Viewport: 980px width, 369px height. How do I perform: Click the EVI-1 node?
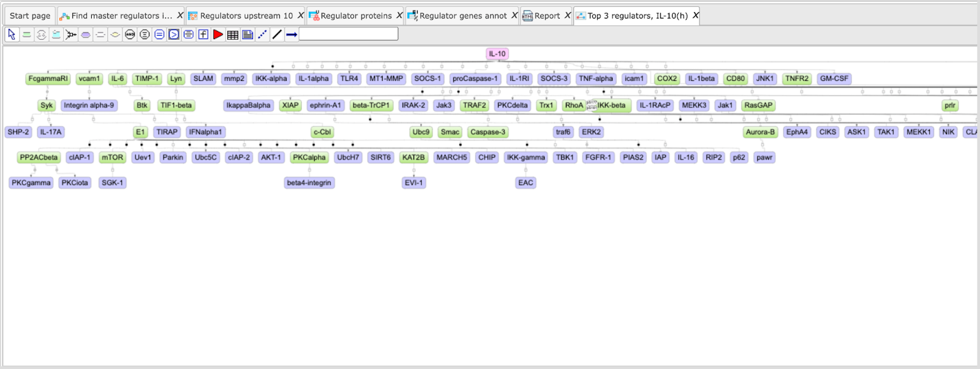pos(413,183)
